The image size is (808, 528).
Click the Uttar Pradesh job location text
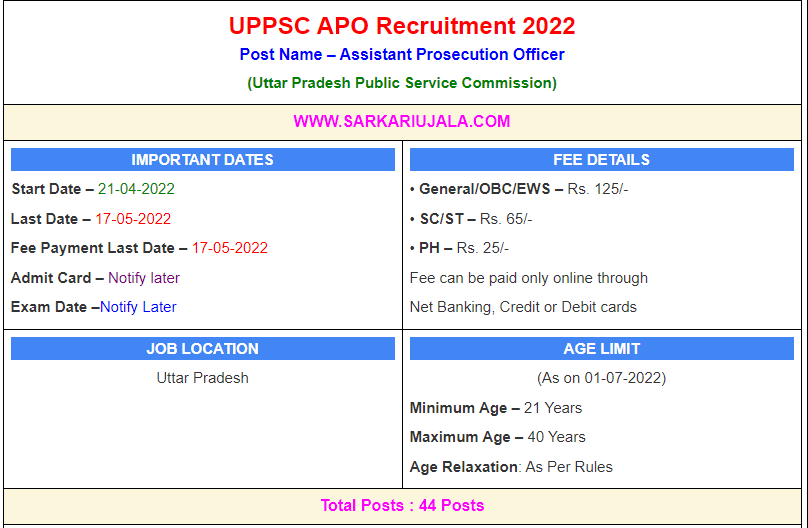pyautogui.click(x=202, y=378)
